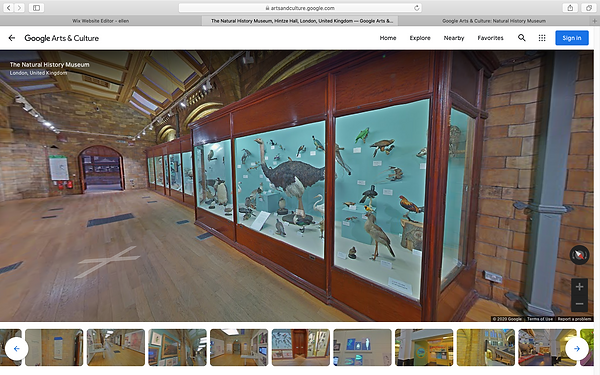Show all tabs overview in Safari
The image size is (600, 375).
point(589,8)
